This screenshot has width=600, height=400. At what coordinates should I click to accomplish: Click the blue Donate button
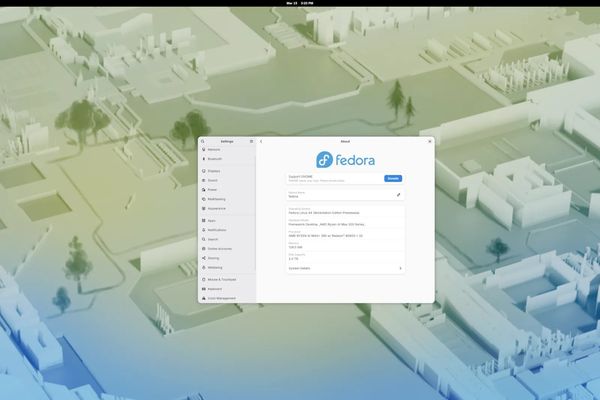coord(393,178)
